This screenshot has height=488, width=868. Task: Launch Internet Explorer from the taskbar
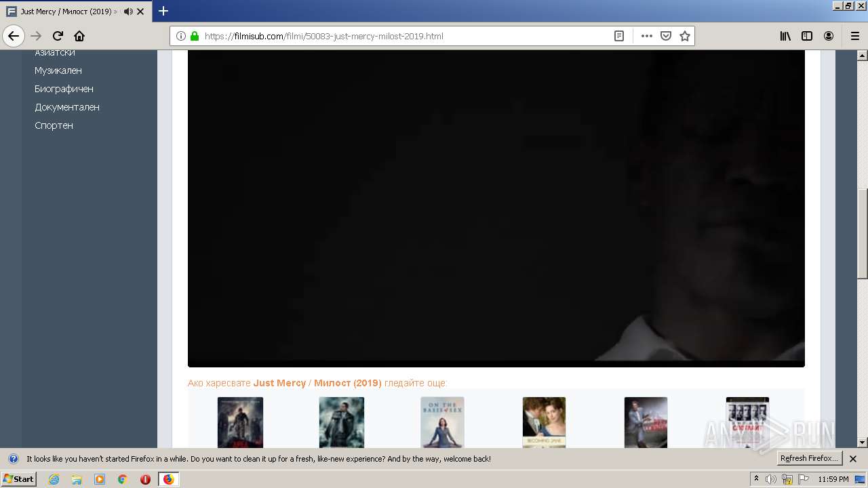pyautogui.click(x=54, y=479)
